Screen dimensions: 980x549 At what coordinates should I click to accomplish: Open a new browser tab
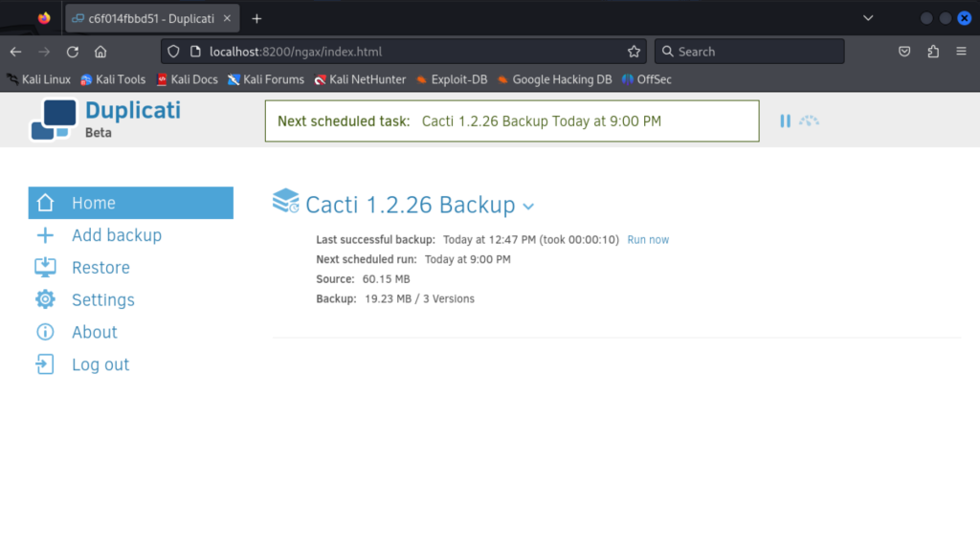(256, 19)
